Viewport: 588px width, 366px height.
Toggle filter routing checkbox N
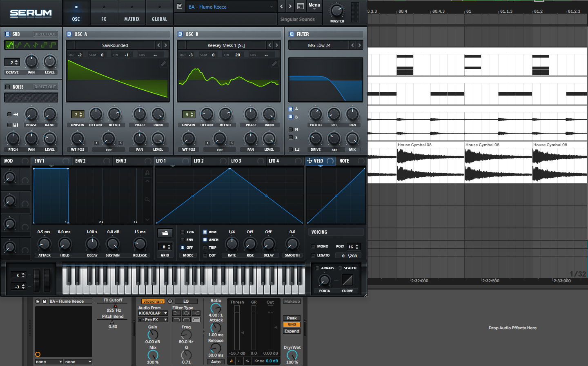291,129
